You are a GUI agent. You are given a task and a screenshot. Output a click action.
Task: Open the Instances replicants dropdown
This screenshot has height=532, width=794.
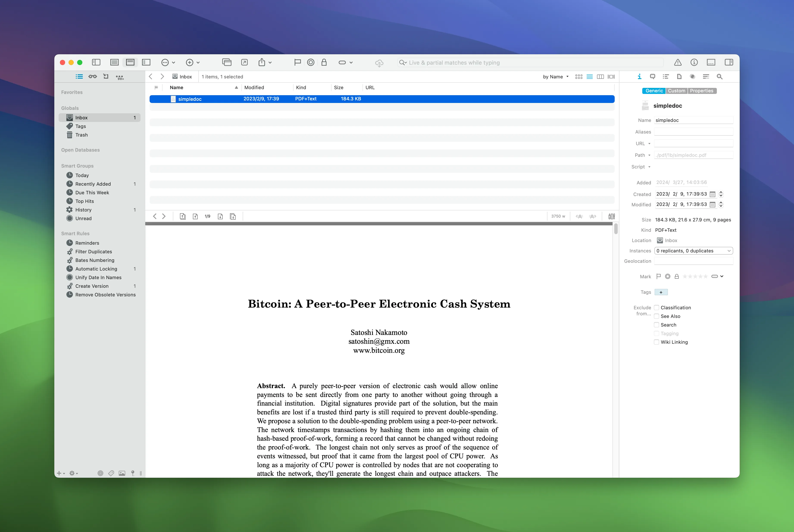[694, 251]
